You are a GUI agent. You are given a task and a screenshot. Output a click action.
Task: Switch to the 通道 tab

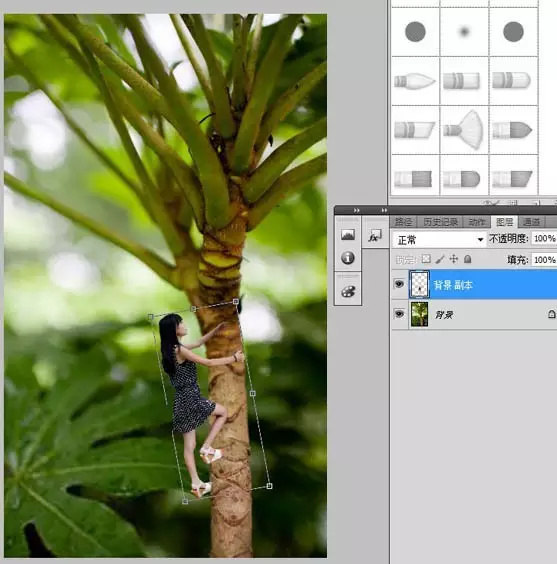click(x=531, y=222)
